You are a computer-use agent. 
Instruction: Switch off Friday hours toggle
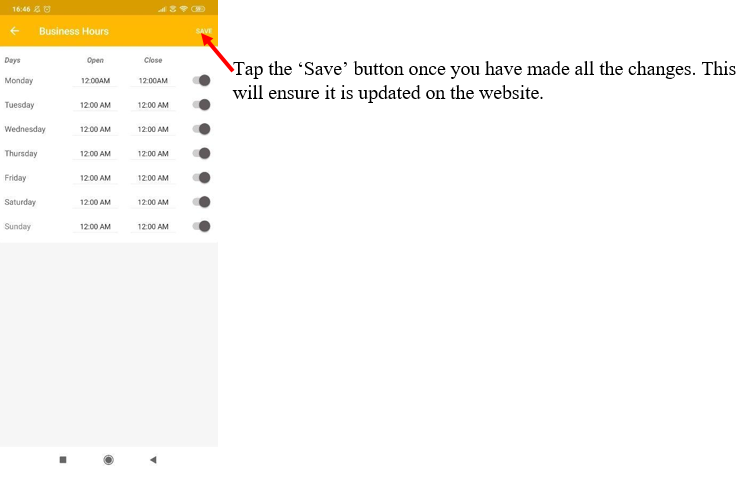pyautogui.click(x=202, y=178)
